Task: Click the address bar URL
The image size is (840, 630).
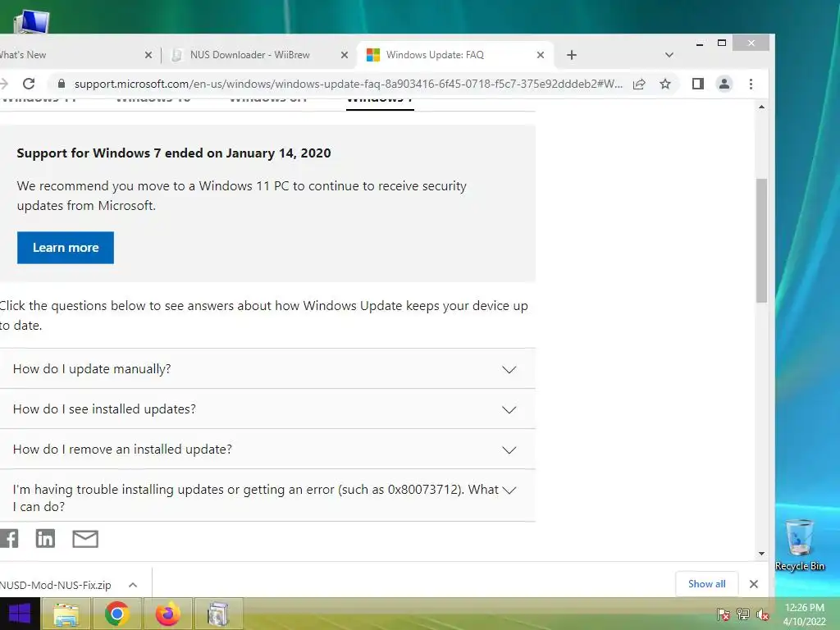Action: click(x=348, y=84)
